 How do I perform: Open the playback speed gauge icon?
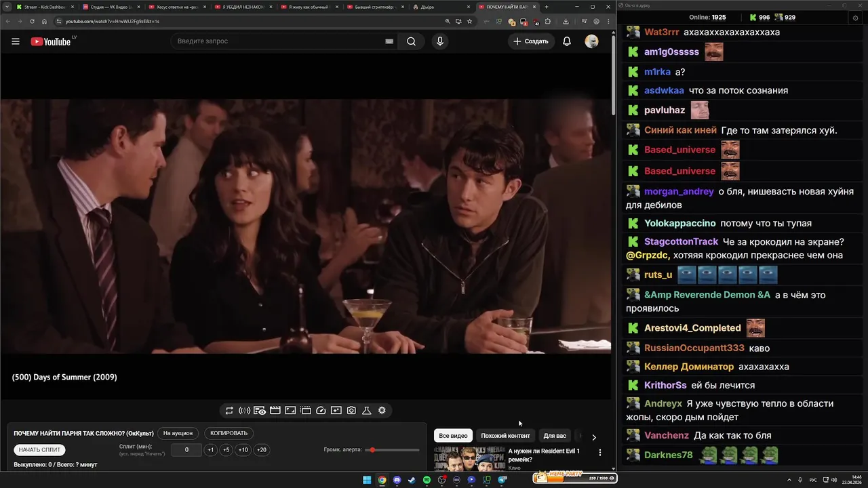321,411
